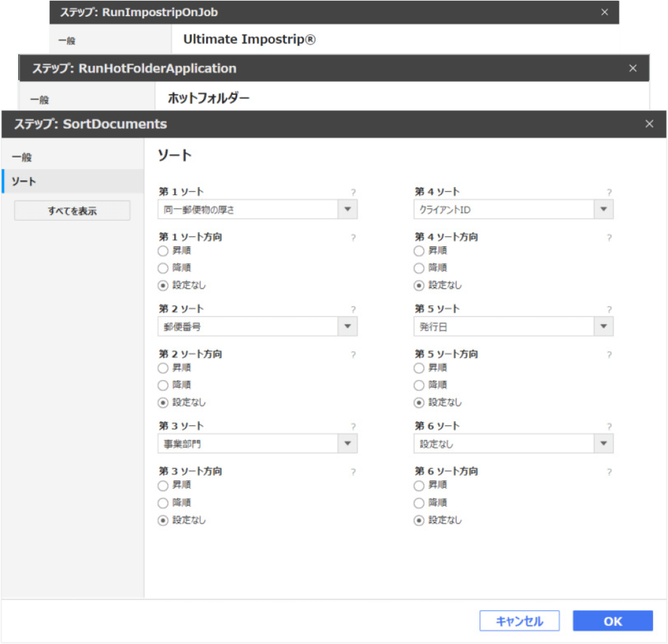
Task: Click help icon next to 第 3 ソート
Action: (353, 427)
